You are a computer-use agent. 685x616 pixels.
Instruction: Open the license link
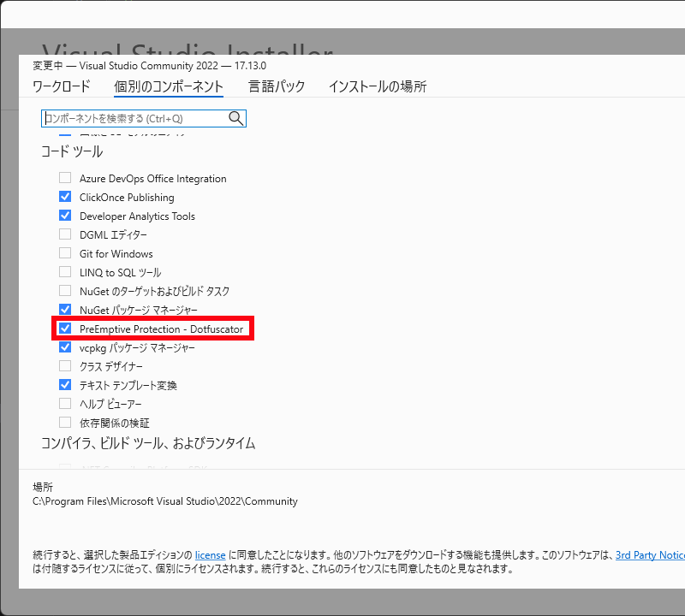pos(210,555)
